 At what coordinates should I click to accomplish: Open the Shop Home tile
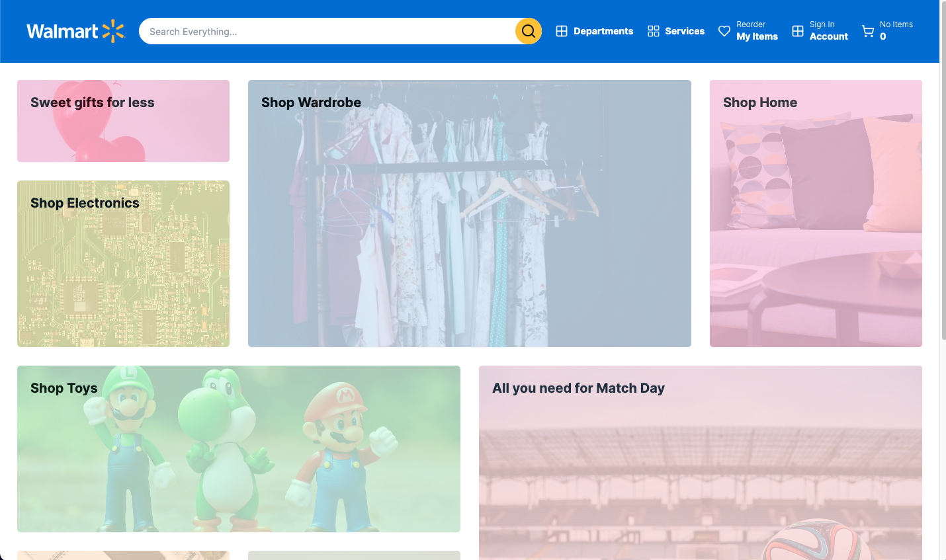816,214
